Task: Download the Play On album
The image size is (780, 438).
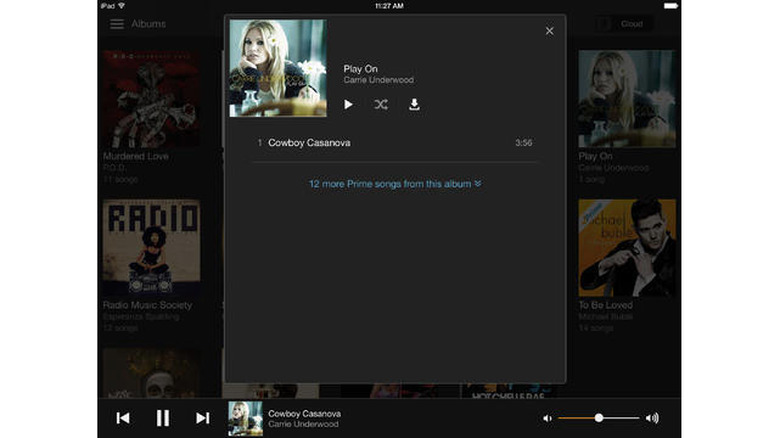Action: [x=414, y=105]
